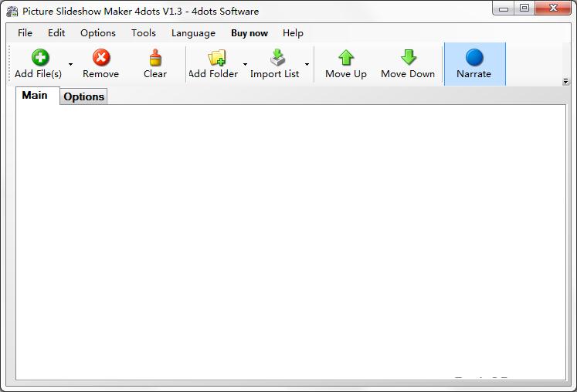Click the Import List icon
The image size is (577, 392).
[x=278, y=57]
